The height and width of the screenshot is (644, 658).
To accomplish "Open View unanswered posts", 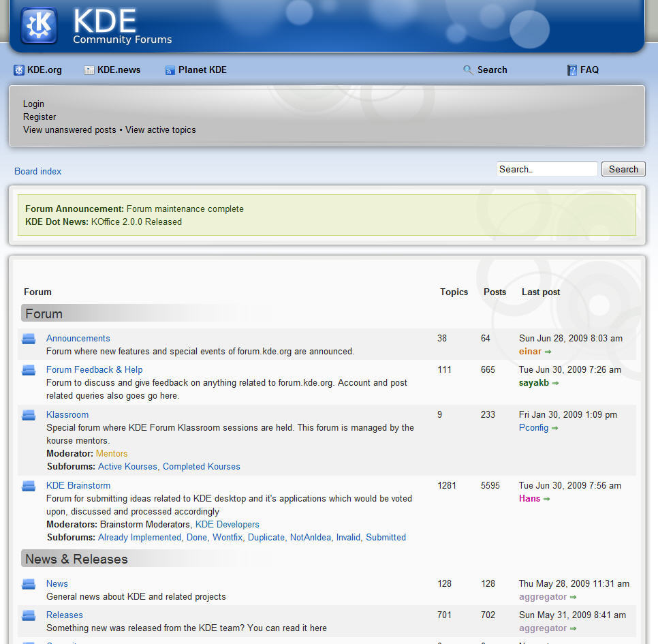I will (x=69, y=129).
